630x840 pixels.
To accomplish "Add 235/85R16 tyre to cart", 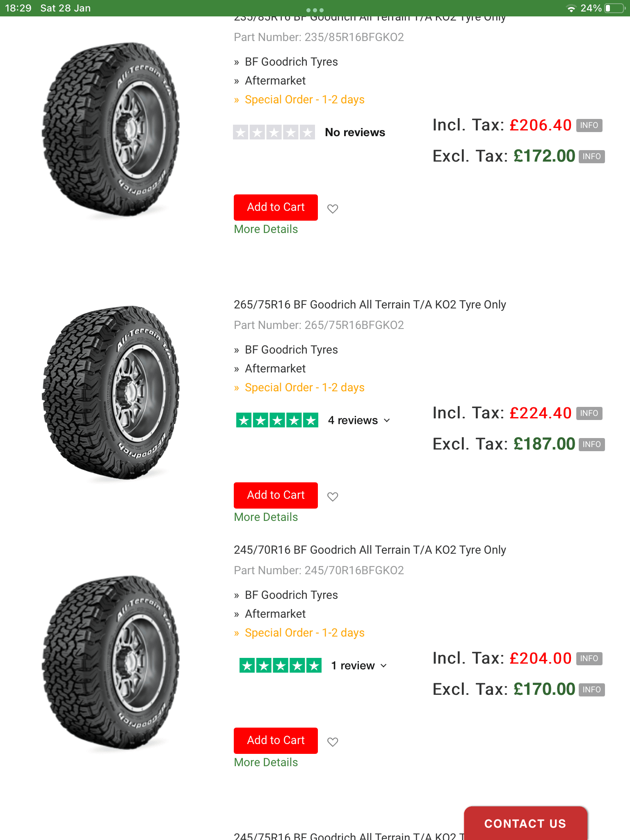I will point(276,208).
